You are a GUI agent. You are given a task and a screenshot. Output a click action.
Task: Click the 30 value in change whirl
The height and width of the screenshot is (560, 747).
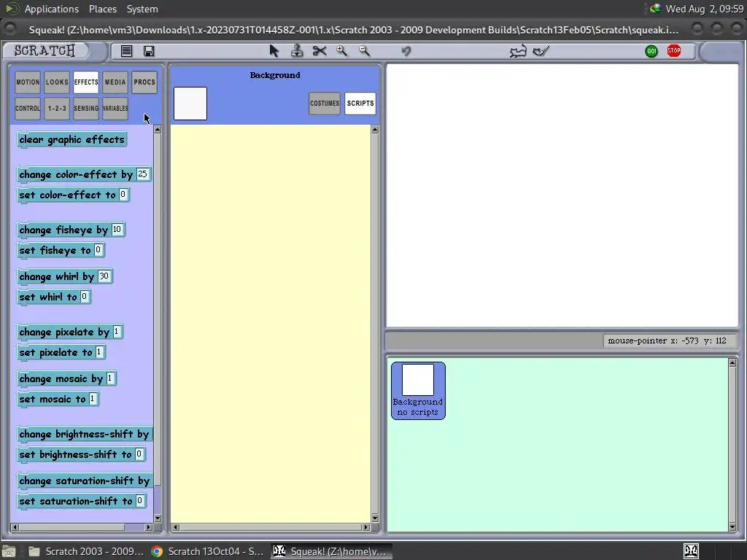104,276
